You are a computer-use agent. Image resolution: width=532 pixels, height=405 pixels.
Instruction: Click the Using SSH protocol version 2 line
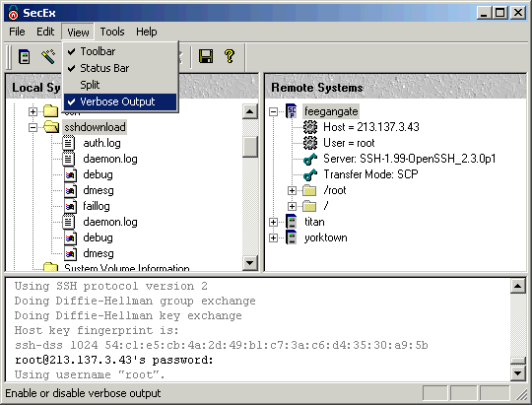tap(111, 286)
